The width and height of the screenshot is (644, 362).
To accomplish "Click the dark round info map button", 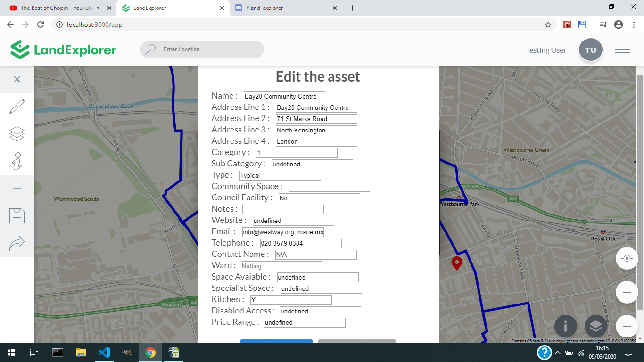I will coord(566,326).
